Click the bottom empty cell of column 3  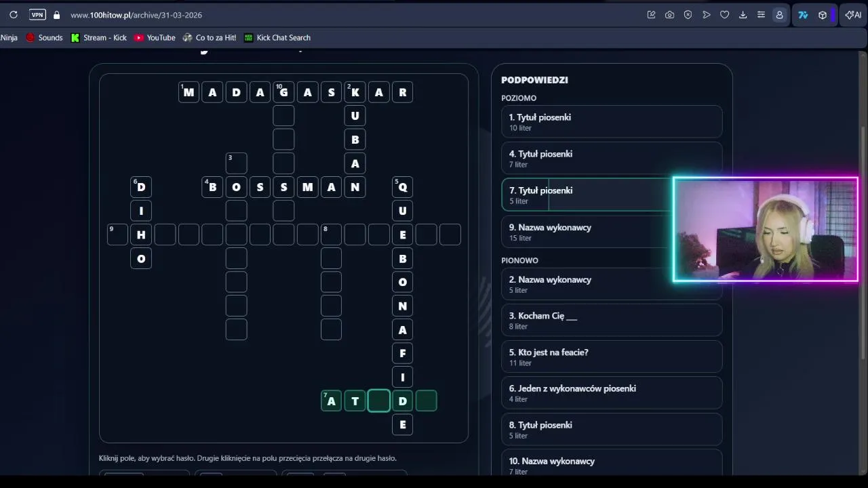pos(237,329)
